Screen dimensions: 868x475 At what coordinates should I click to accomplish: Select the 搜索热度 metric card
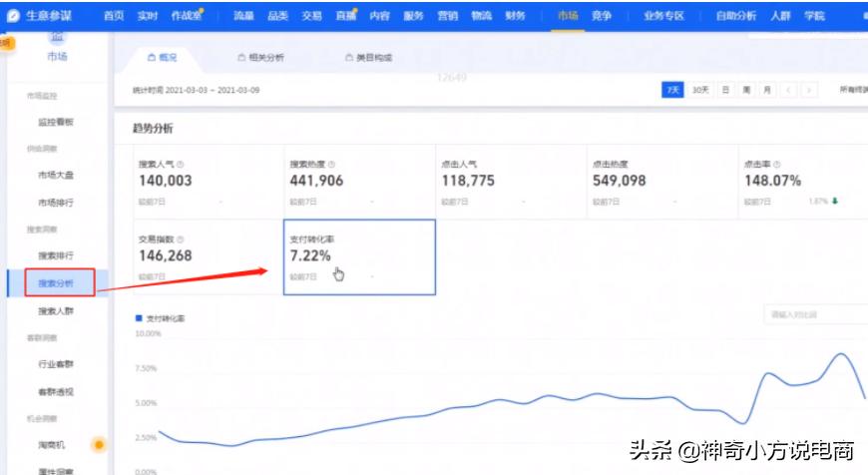pyautogui.click(x=360, y=183)
